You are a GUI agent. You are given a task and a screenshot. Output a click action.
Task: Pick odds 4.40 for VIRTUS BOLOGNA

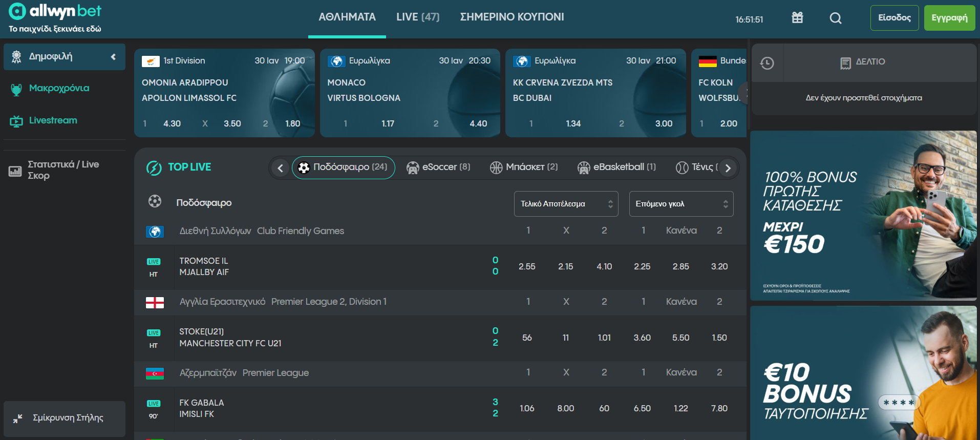pos(478,123)
